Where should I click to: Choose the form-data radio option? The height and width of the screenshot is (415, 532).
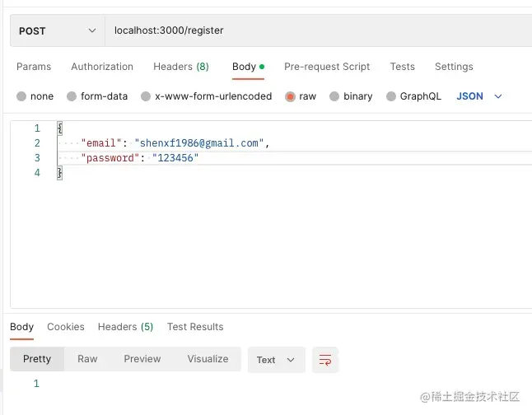point(72,96)
